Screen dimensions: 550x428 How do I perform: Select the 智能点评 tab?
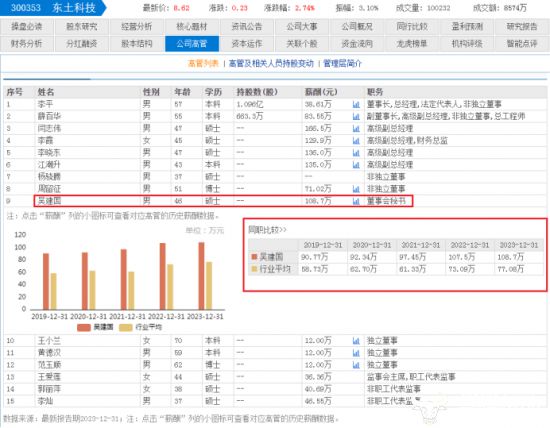pos(522,44)
